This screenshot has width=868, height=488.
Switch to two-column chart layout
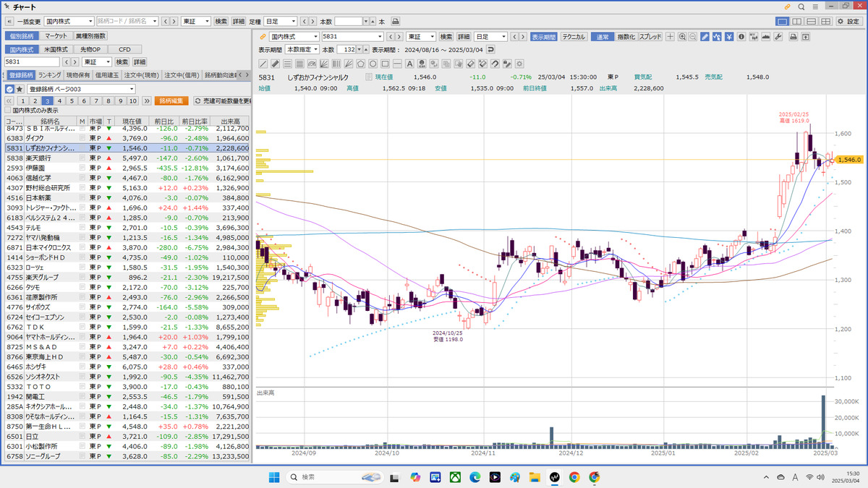click(797, 22)
